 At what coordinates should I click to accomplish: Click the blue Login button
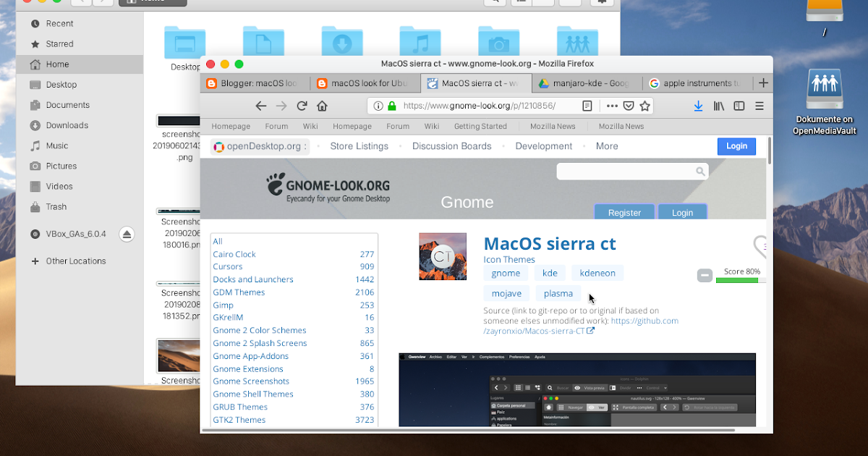coord(736,146)
